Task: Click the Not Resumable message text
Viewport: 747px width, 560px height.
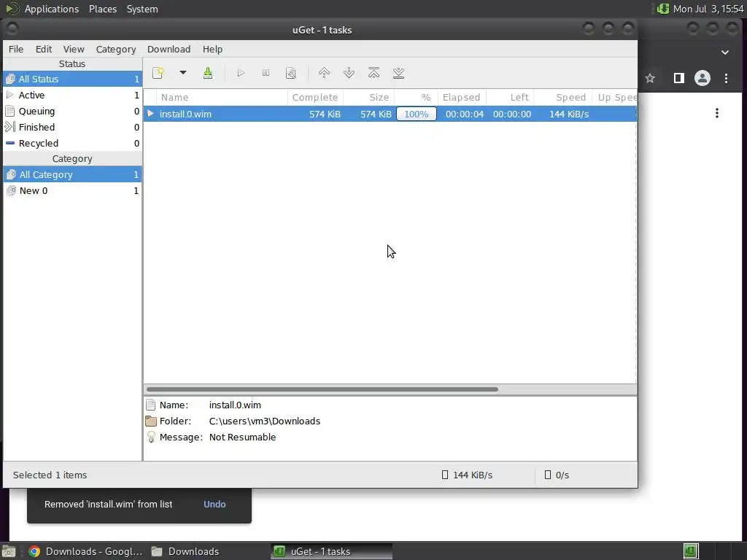Action: pyautogui.click(x=242, y=437)
